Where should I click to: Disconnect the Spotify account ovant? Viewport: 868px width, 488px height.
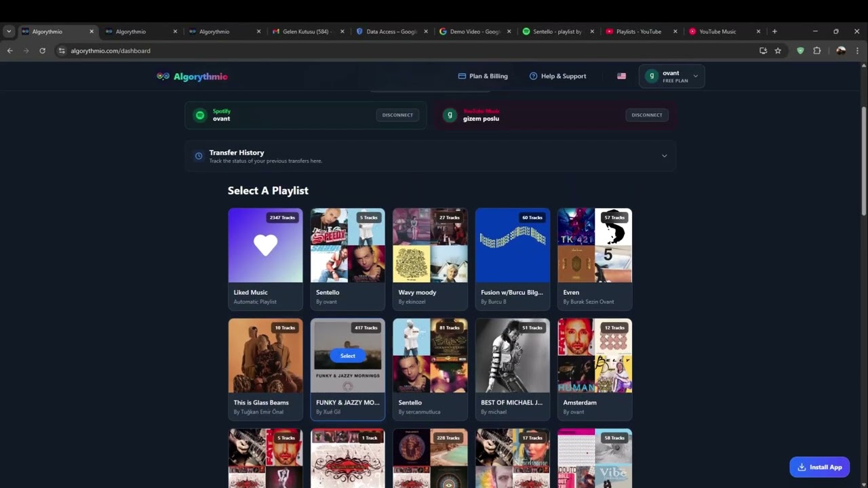pos(397,115)
